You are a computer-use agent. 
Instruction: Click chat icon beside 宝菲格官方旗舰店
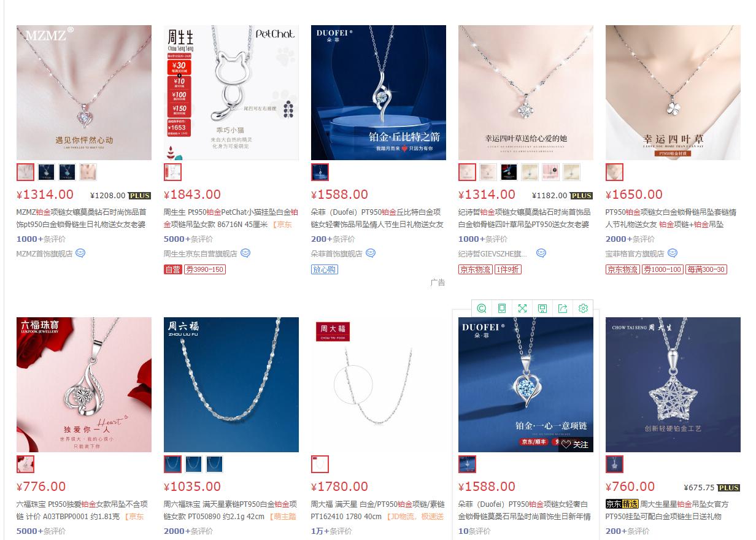click(x=673, y=253)
